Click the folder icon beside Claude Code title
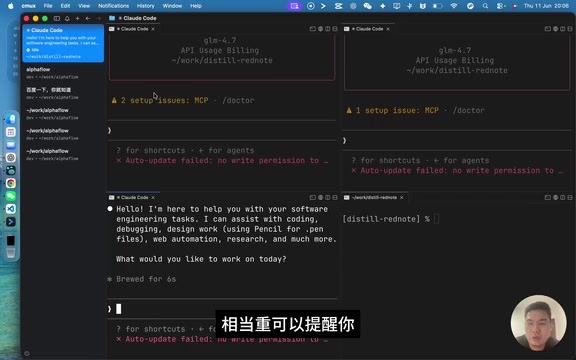This screenshot has width=576, height=360. (112, 18)
